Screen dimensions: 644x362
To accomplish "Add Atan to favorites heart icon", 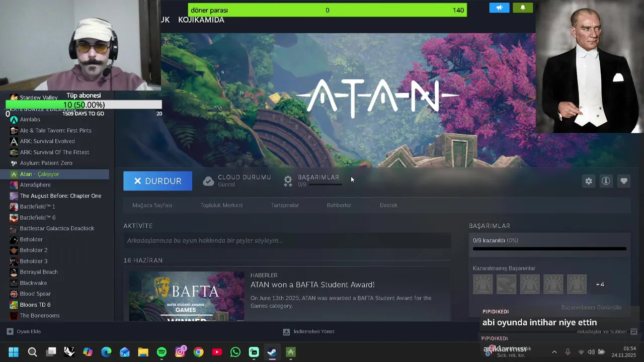I will 624,181.
